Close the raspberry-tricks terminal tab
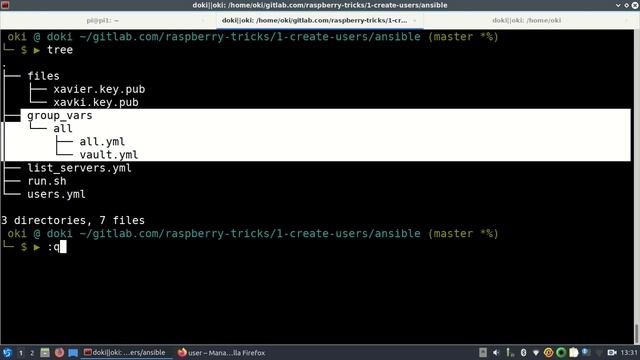 [415, 20]
